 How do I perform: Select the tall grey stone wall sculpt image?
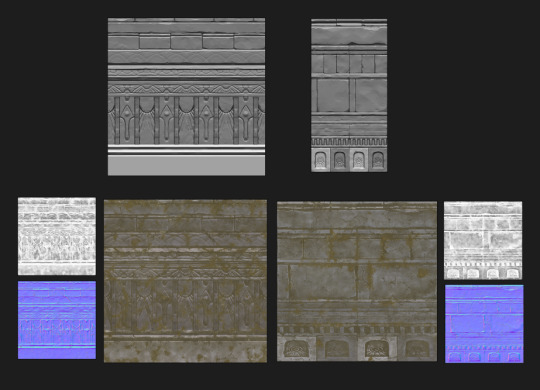click(x=349, y=95)
